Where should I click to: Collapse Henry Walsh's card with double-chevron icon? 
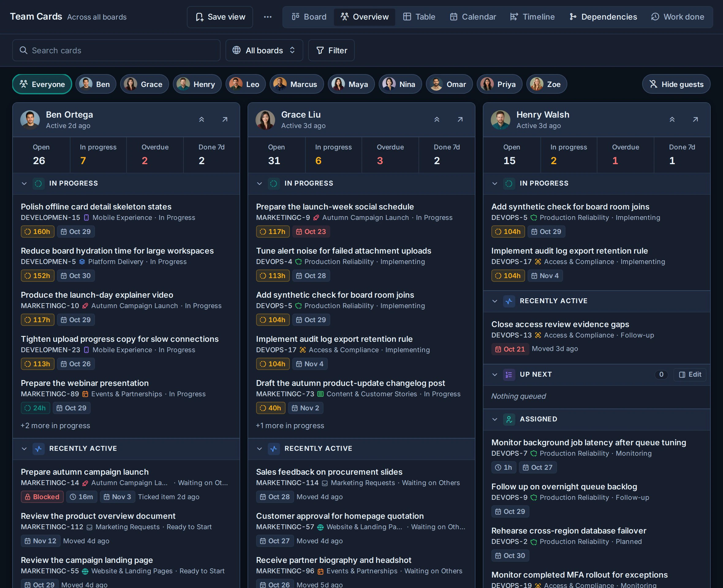click(x=672, y=119)
